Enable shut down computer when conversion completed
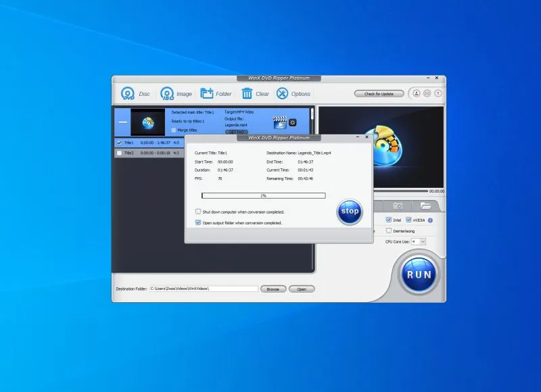The image size is (541, 392). 198,212
